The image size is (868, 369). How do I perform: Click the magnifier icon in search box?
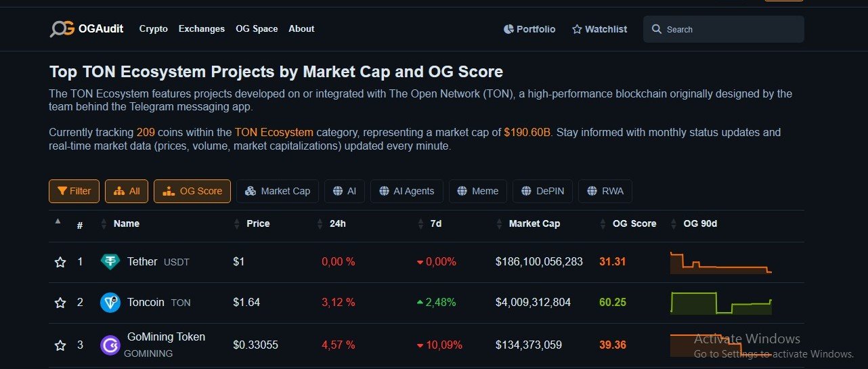point(656,29)
